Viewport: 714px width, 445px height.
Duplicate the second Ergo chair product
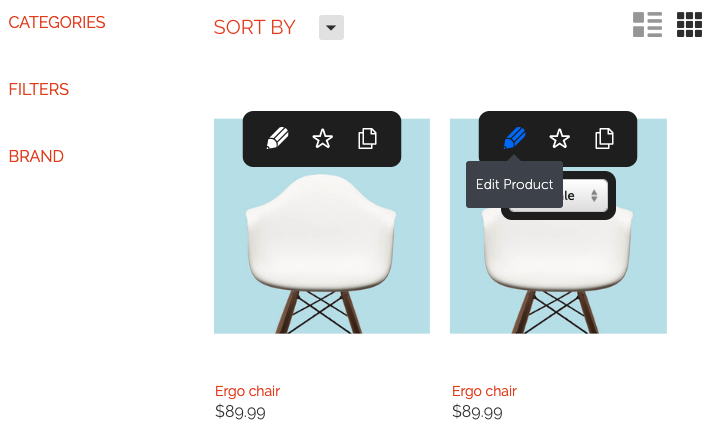pyautogui.click(x=604, y=138)
